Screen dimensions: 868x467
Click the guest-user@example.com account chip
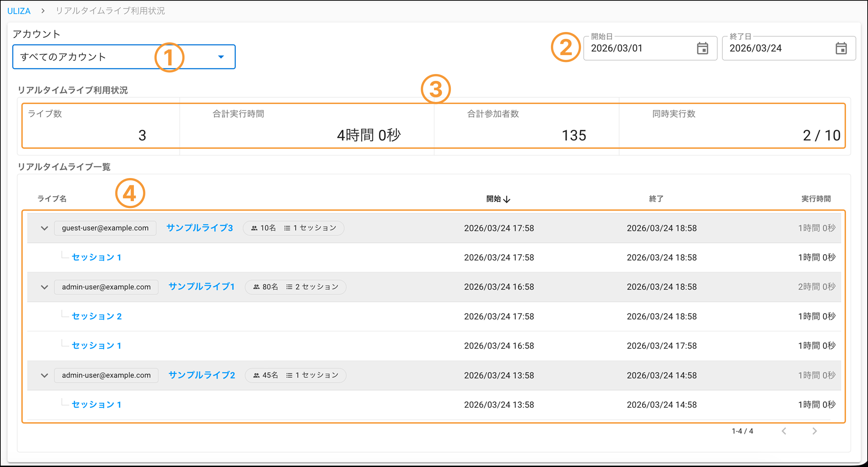pos(105,228)
